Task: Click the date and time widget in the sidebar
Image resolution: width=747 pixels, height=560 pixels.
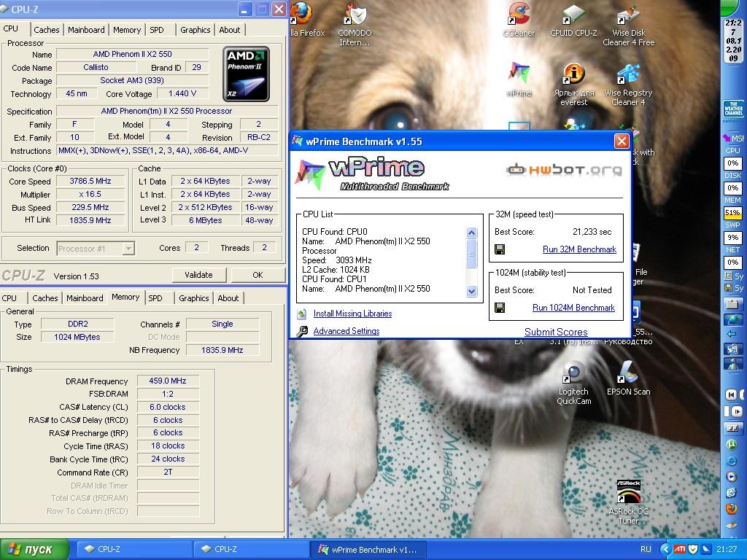Action: coord(733,41)
